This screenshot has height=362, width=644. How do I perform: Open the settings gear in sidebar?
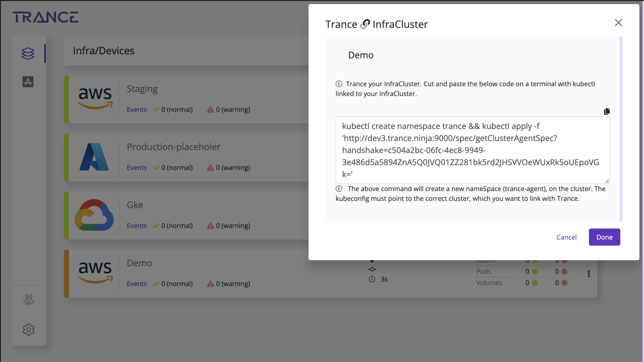29,329
